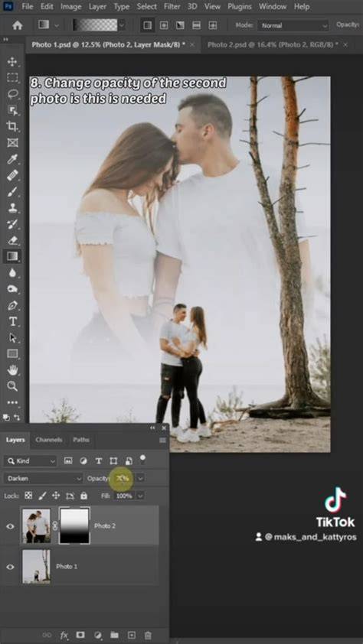Select the Rectangular Marquee tool
Viewport: 363px width, 644px height.
tap(12, 78)
